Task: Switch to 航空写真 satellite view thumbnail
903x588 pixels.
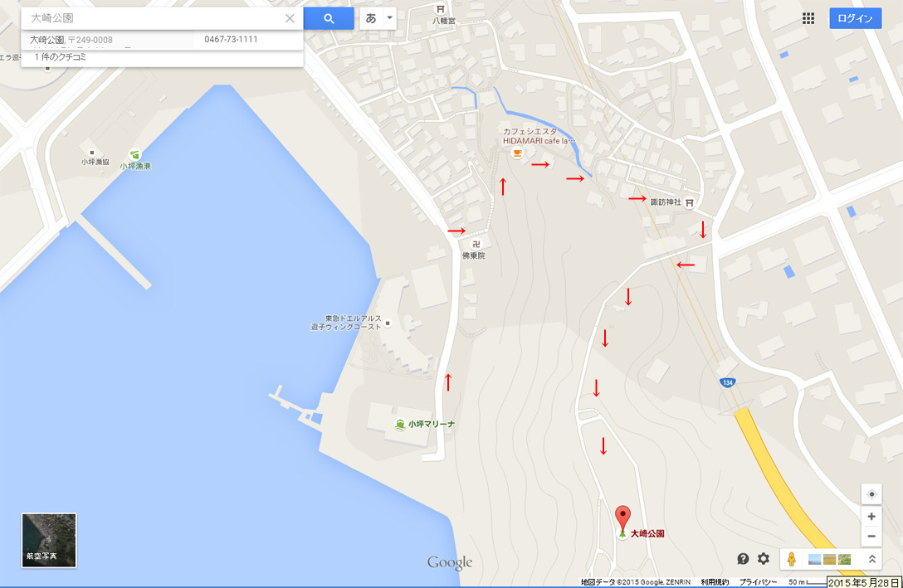Action: tap(49, 540)
